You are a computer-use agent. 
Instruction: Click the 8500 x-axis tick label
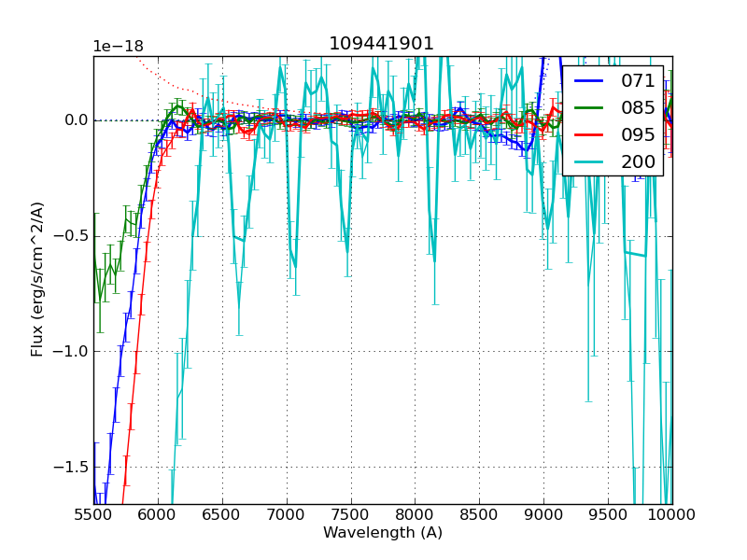pyautogui.click(x=479, y=514)
